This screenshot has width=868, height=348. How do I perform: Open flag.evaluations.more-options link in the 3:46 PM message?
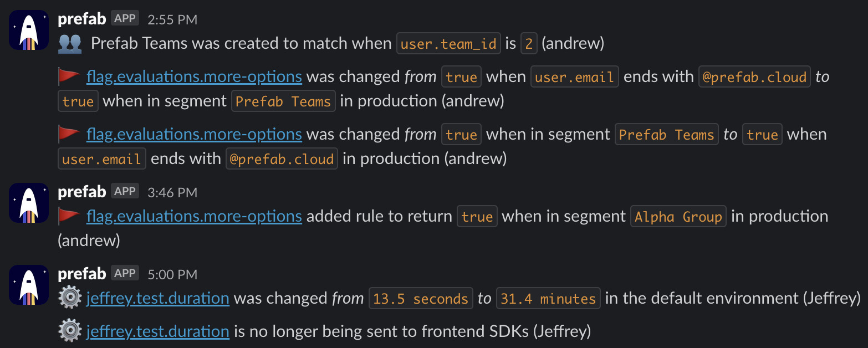click(x=194, y=216)
